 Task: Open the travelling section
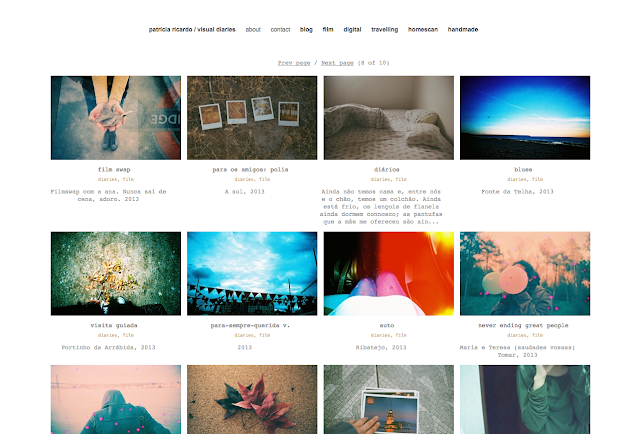(384, 29)
